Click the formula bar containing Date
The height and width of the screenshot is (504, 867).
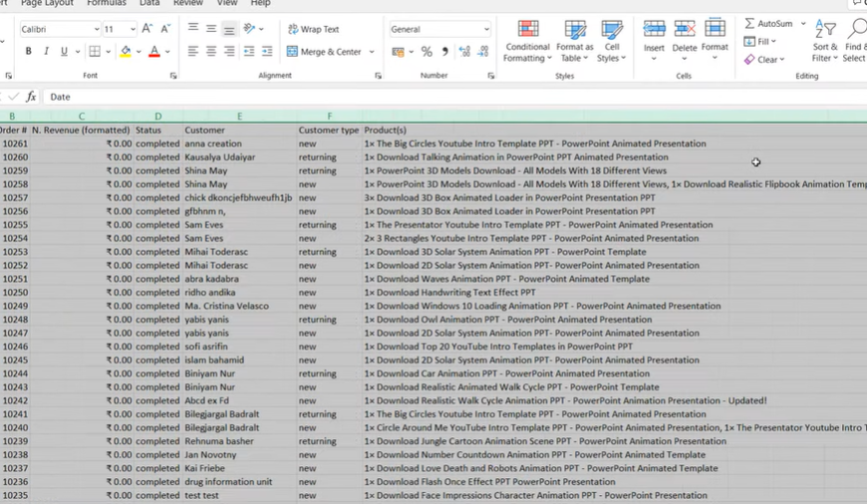(x=454, y=97)
